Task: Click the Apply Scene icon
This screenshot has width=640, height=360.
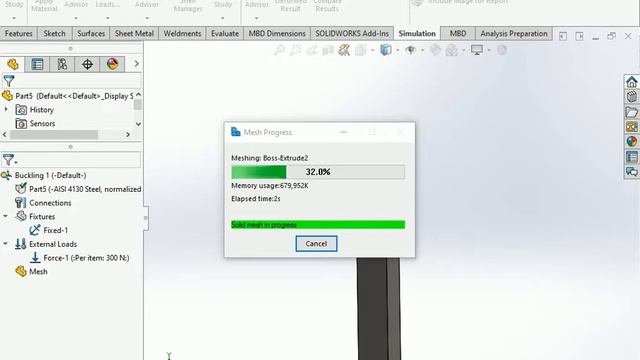Action: point(451,50)
